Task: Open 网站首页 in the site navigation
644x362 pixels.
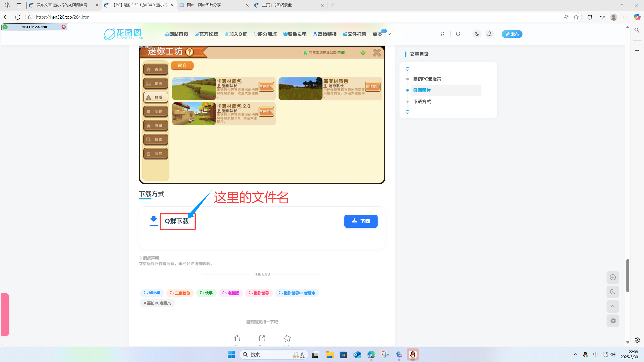Action: pyautogui.click(x=176, y=34)
